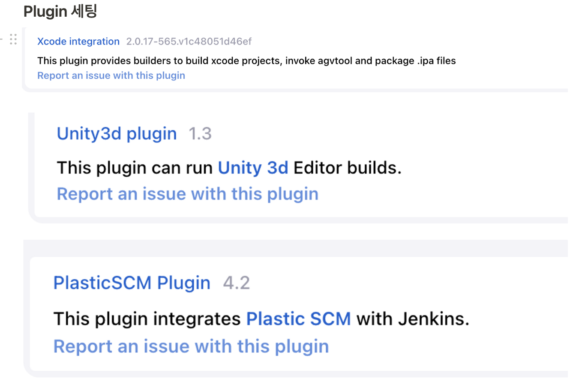Open the Xcode integration plugin link
588x387 pixels.
coord(78,42)
